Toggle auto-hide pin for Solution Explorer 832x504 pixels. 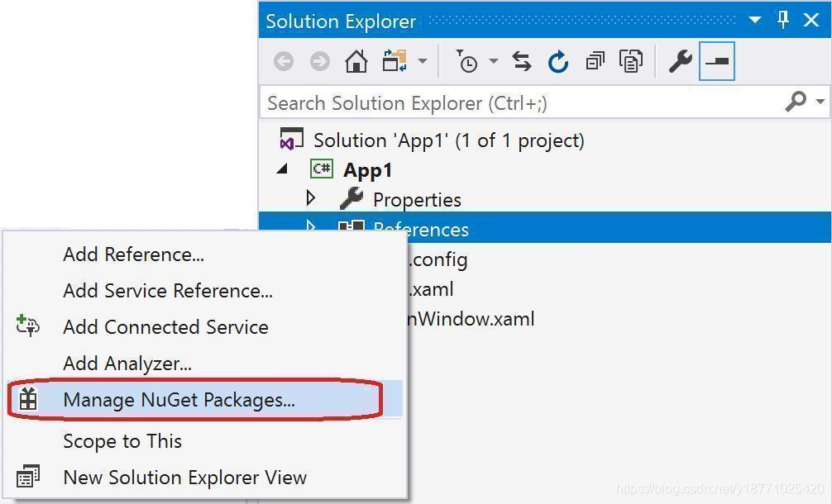click(x=782, y=20)
